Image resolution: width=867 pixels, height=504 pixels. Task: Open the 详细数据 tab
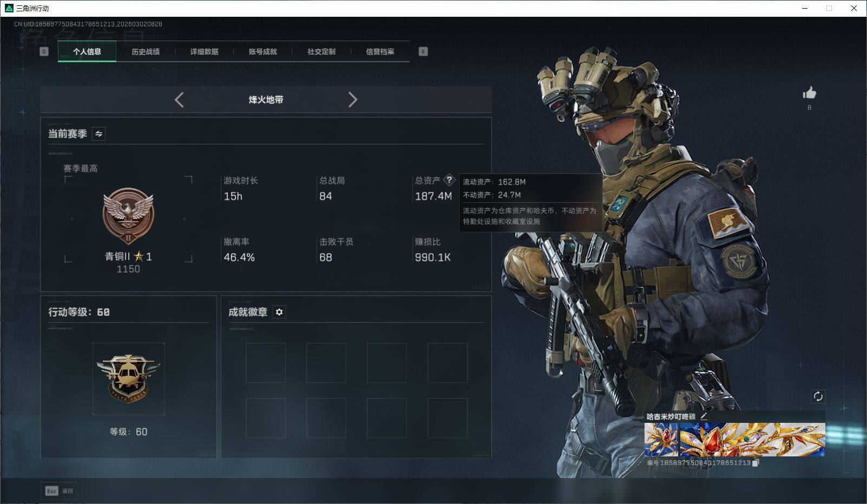point(204,51)
